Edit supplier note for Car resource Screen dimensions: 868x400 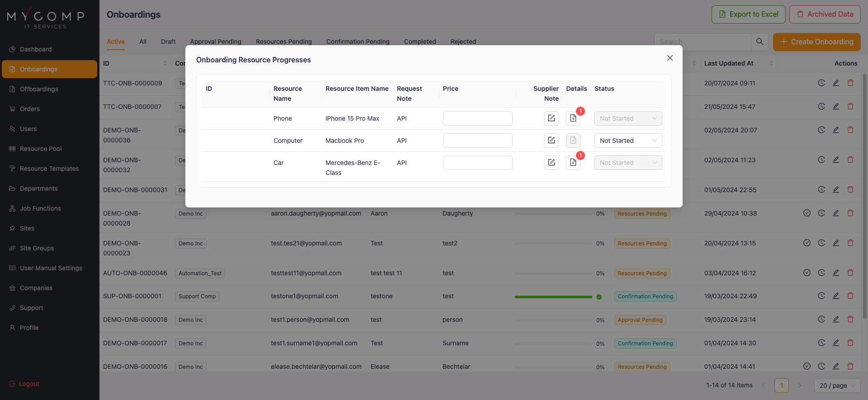point(551,163)
